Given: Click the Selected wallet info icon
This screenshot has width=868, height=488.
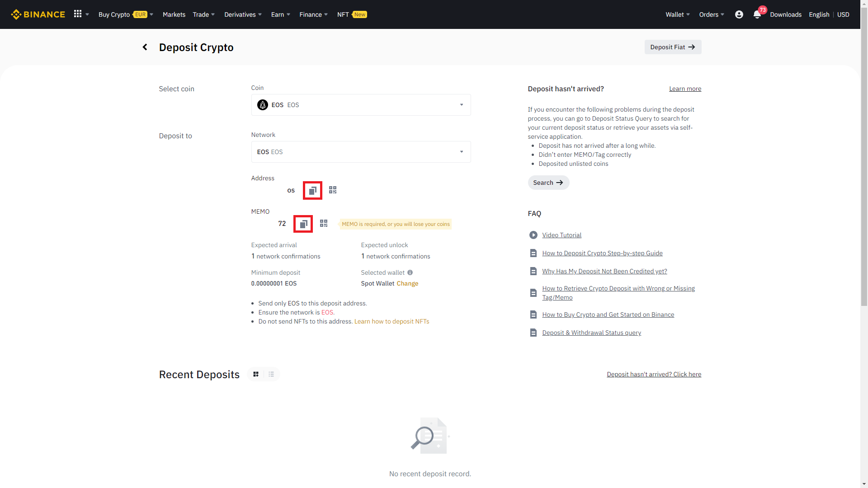Looking at the screenshot, I should click(410, 272).
